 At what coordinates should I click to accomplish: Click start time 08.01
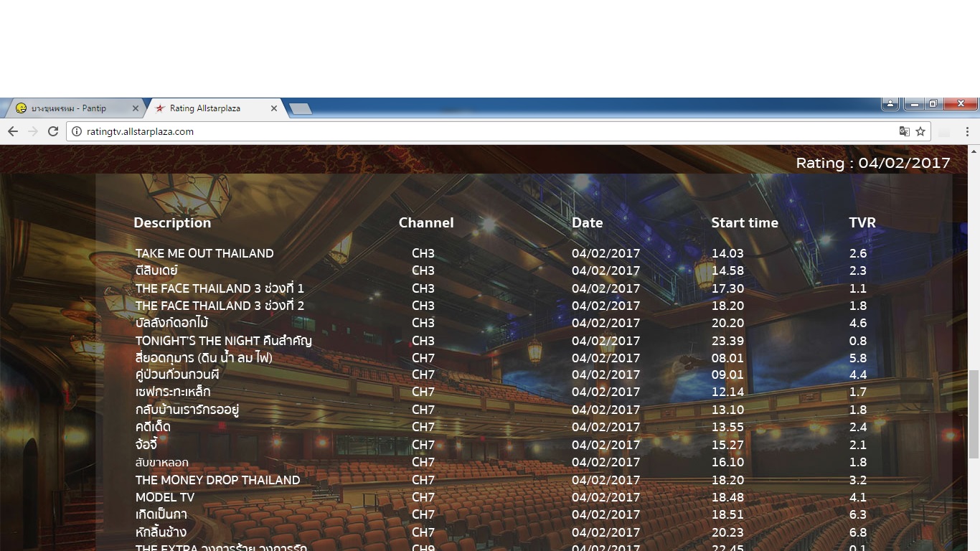tap(728, 358)
